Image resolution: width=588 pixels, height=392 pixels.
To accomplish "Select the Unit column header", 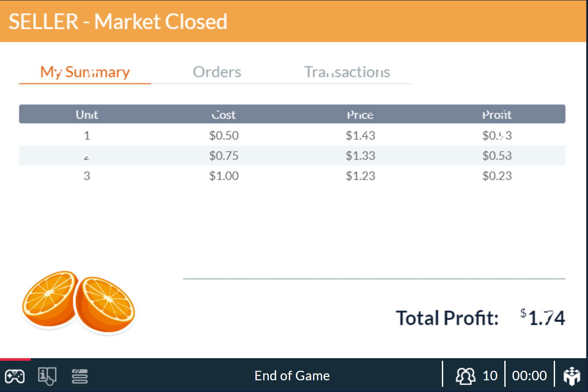I will (87, 114).
